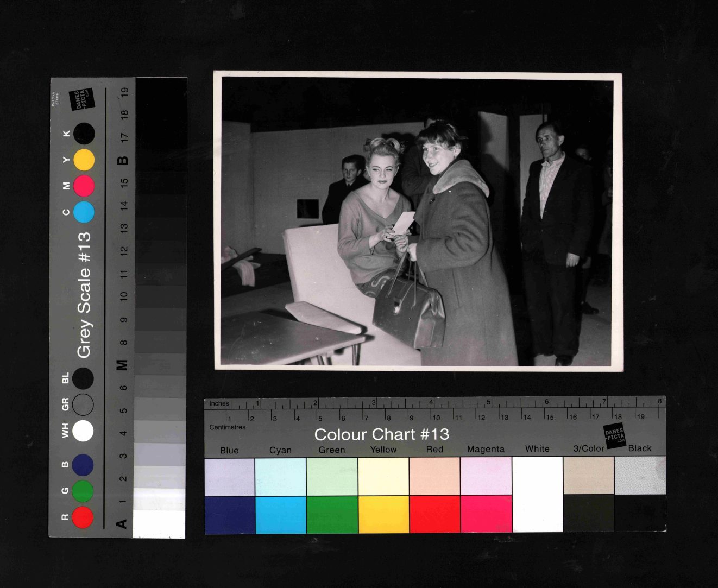This screenshot has width=718, height=588.
Task: Click the Danes Picta logo on Grey Scale
Action: 83,99
